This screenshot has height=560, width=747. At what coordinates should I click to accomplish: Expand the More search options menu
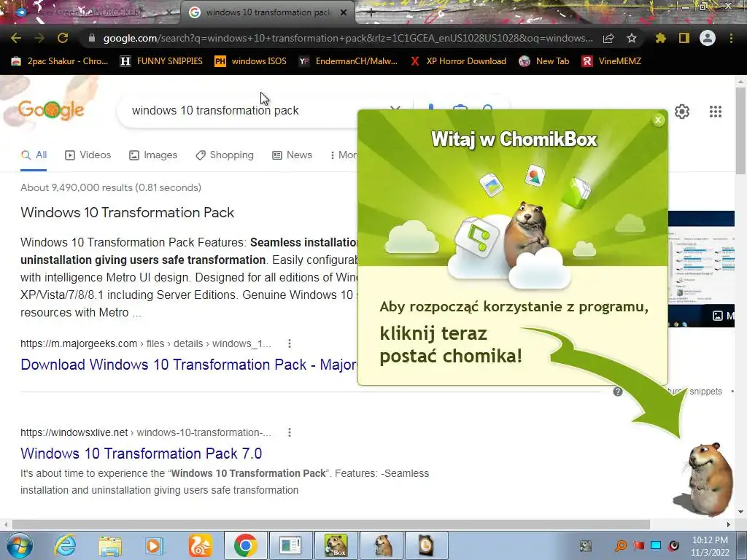[x=343, y=155]
